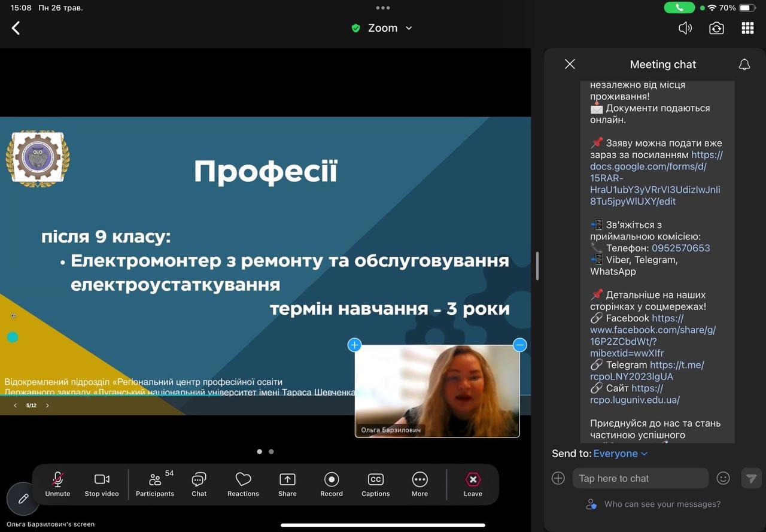Open the Participants list
The width and height of the screenshot is (766, 532).
tap(155, 484)
